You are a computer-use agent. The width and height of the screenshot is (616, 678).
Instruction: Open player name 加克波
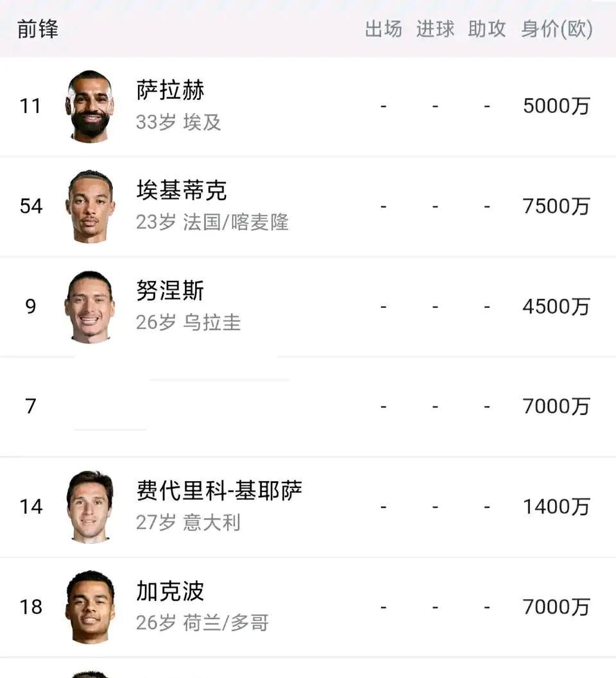point(170,591)
